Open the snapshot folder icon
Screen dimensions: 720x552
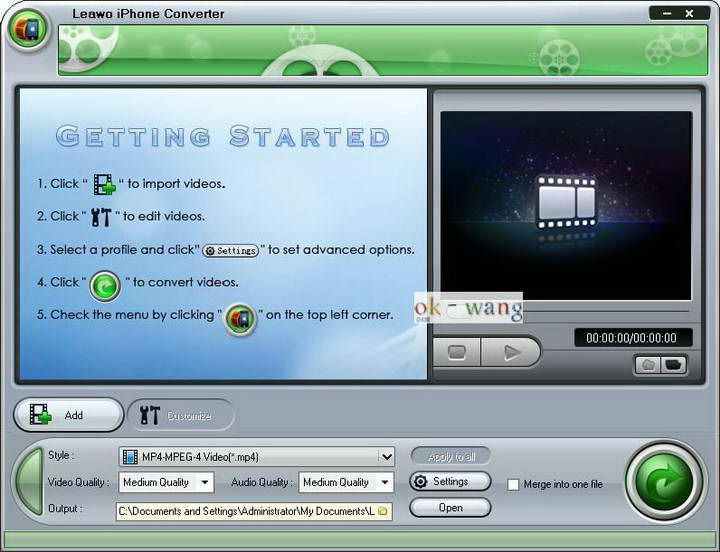click(x=674, y=365)
